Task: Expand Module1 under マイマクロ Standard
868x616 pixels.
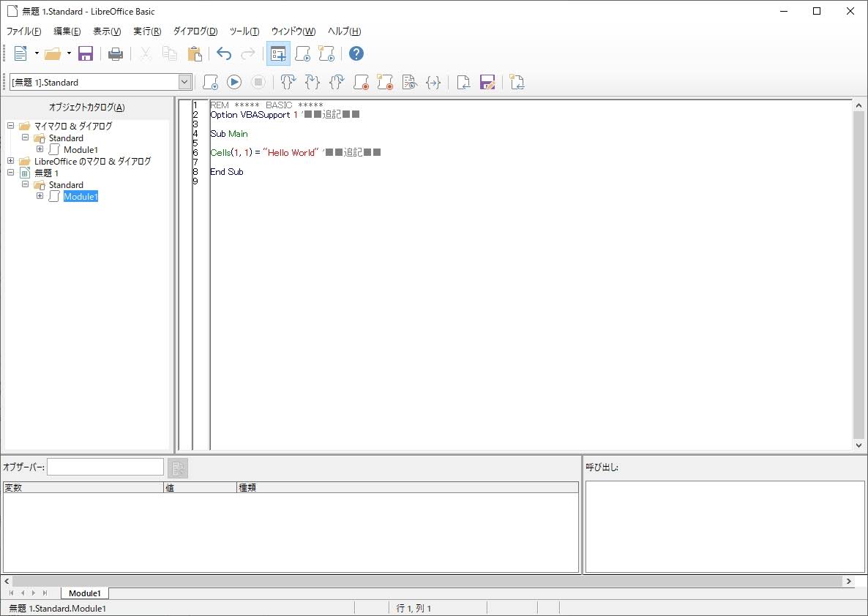Action: (40, 149)
